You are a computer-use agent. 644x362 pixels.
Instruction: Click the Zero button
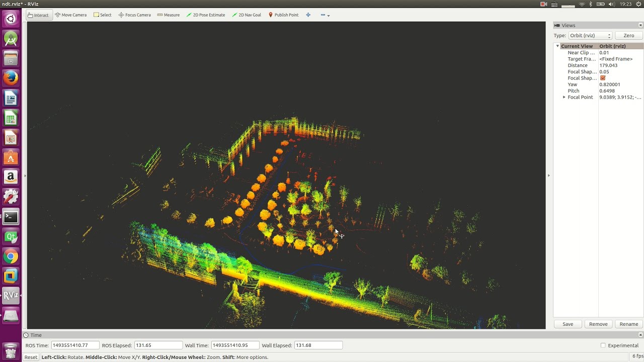(x=628, y=36)
